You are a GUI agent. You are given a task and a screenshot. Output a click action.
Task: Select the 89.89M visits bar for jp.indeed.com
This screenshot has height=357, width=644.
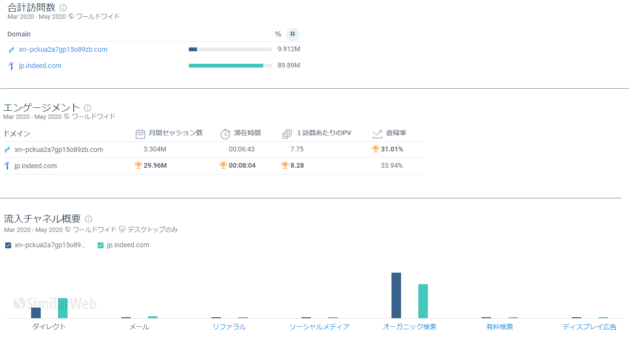coord(230,66)
